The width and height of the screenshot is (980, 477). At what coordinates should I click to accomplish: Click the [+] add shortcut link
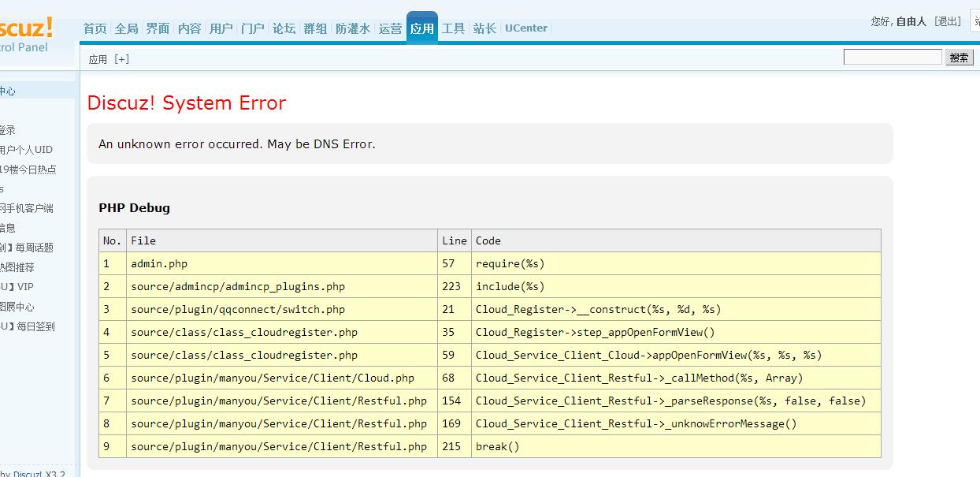(x=121, y=59)
